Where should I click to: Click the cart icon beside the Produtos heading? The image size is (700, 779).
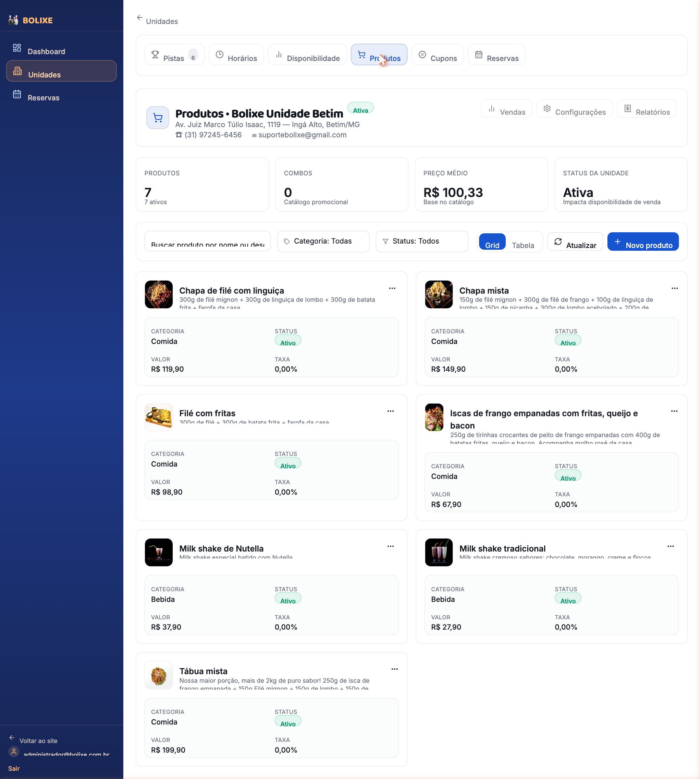(x=158, y=118)
